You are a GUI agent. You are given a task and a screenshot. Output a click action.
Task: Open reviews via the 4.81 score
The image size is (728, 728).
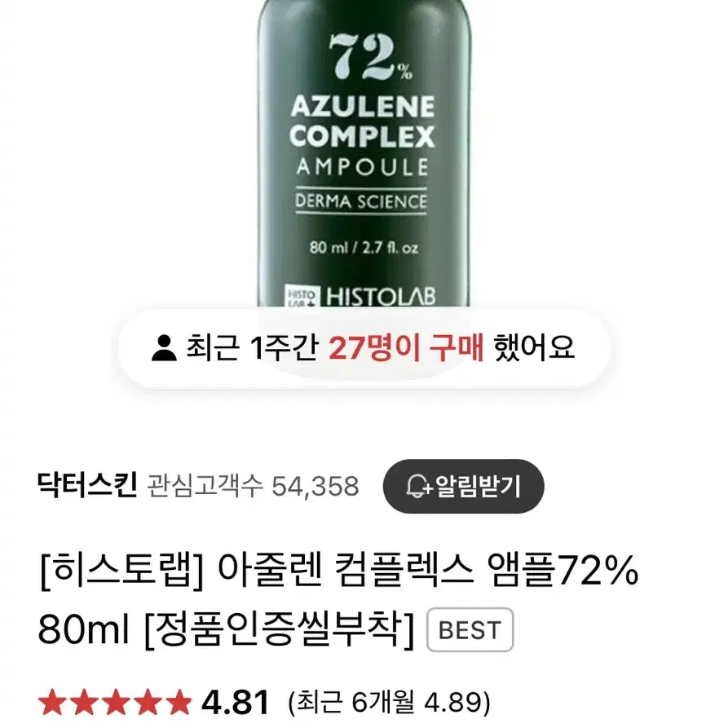[x=235, y=702]
